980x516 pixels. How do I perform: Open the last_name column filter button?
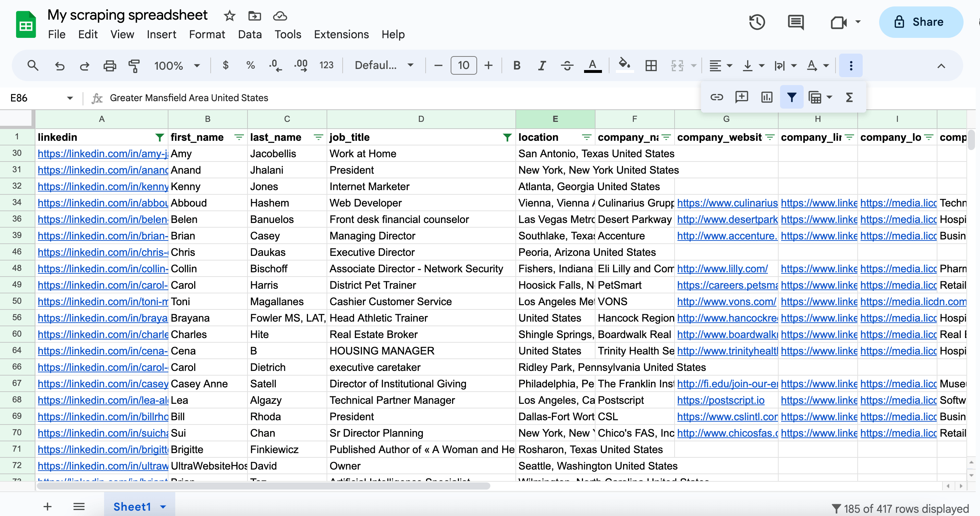pyautogui.click(x=318, y=137)
